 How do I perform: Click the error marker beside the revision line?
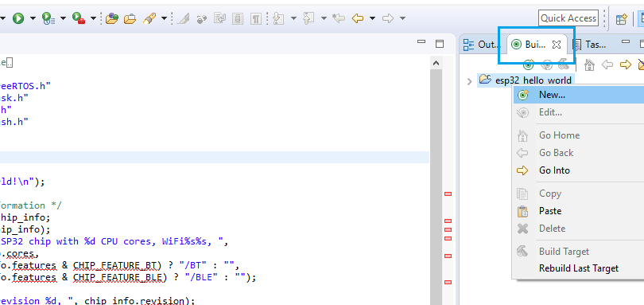click(448, 283)
